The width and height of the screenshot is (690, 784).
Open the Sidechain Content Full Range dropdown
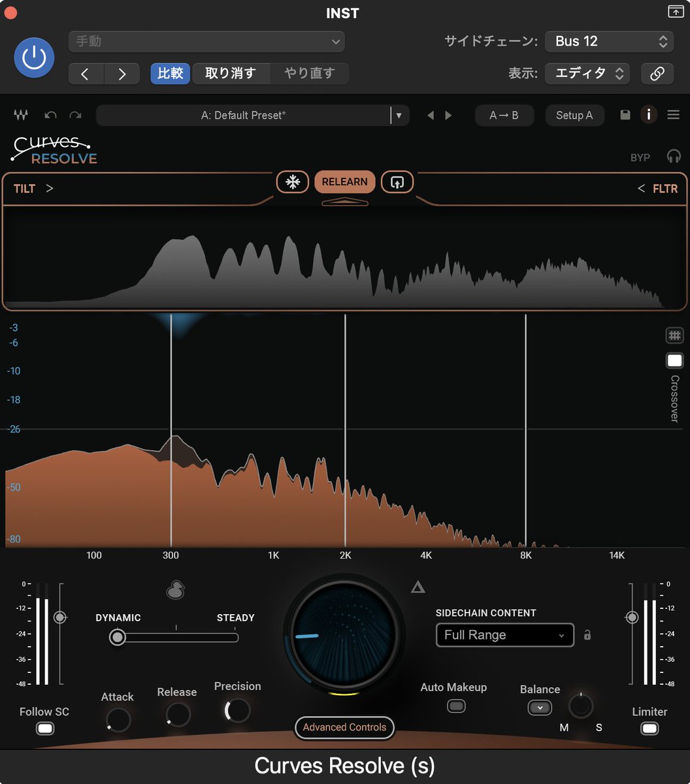point(504,635)
